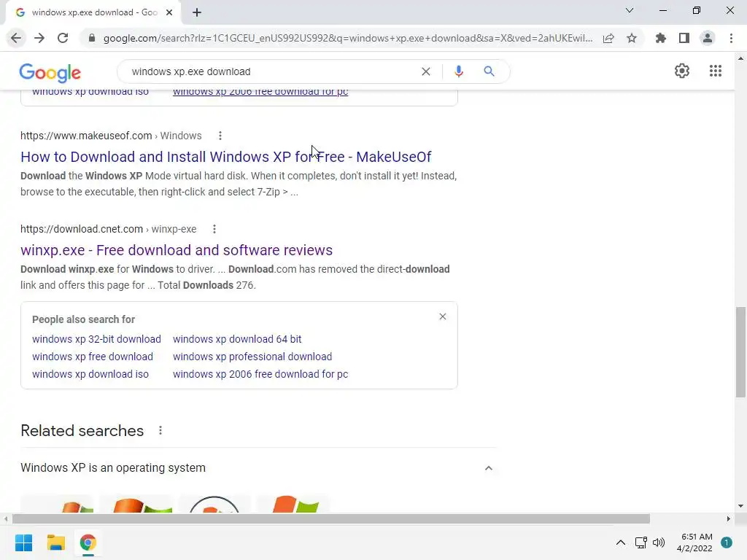
Task: Select the windows xp.exe download browser tab
Action: pos(93,13)
